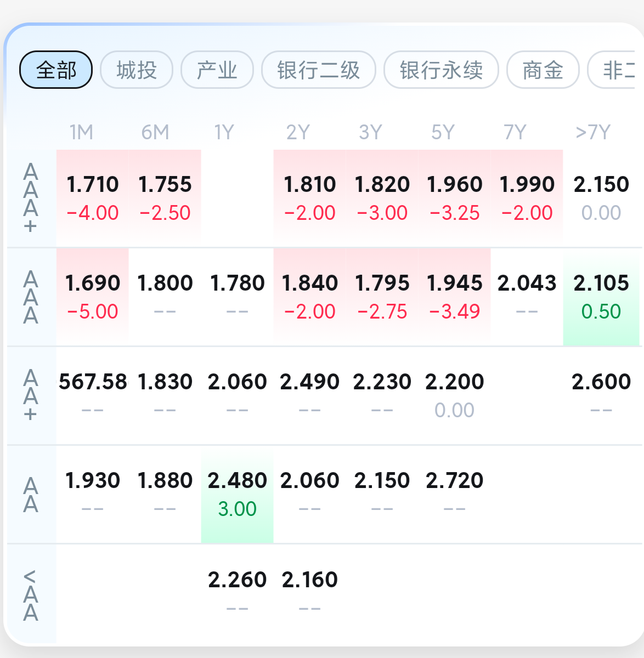Open AA 1Y green cell 2.480
The width and height of the screenshot is (644, 658).
pyautogui.click(x=238, y=494)
